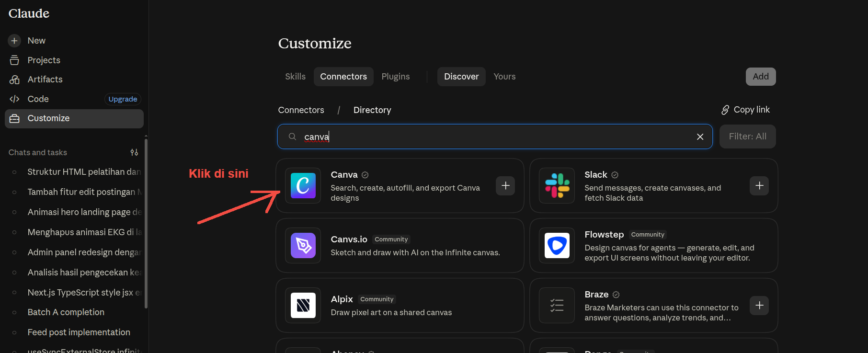868x353 pixels.
Task: Add the Slack connector with plus
Action: pyautogui.click(x=759, y=186)
